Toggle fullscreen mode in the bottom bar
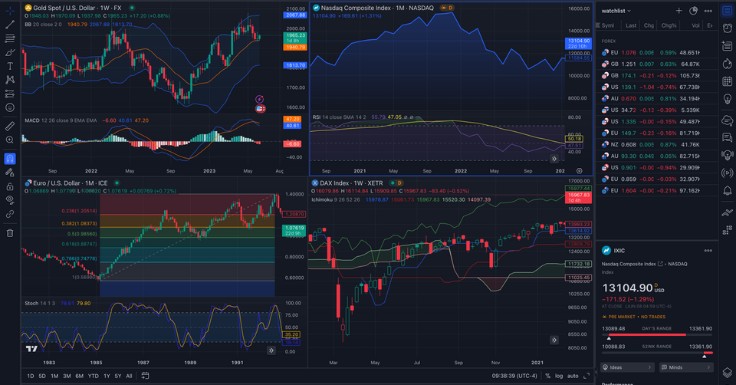736x385 pixels. click(x=586, y=376)
